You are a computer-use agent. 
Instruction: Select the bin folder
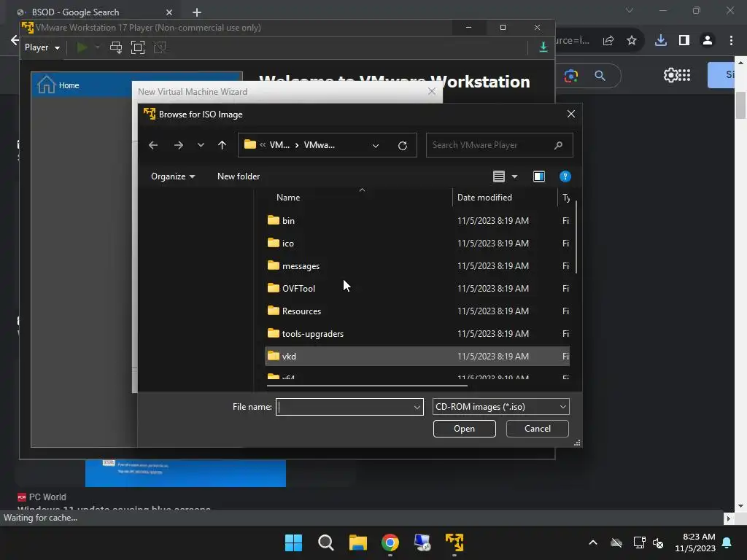tap(417, 220)
